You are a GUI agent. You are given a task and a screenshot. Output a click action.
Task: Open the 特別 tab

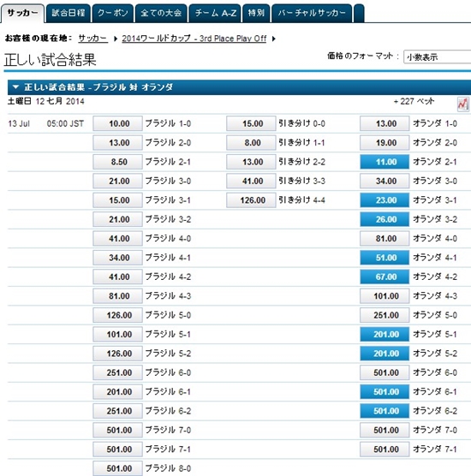coord(256,13)
